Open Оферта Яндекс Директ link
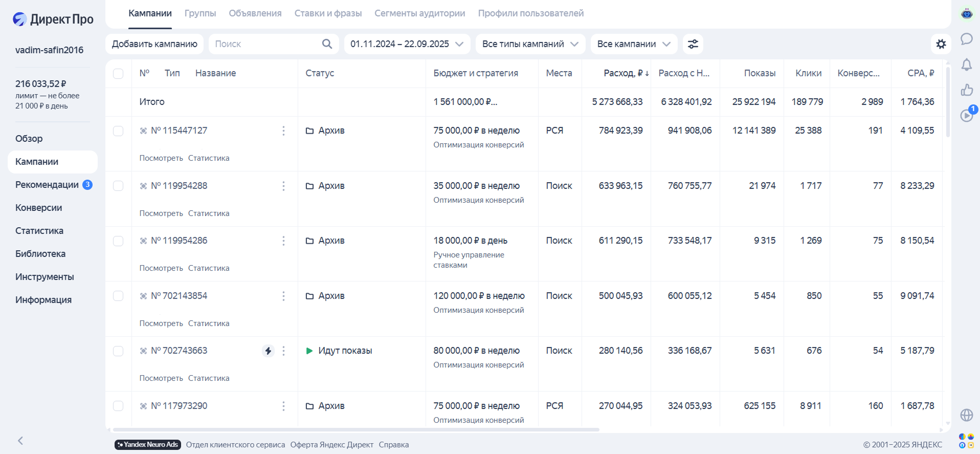980x454 pixels. click(x=332, y=445)
